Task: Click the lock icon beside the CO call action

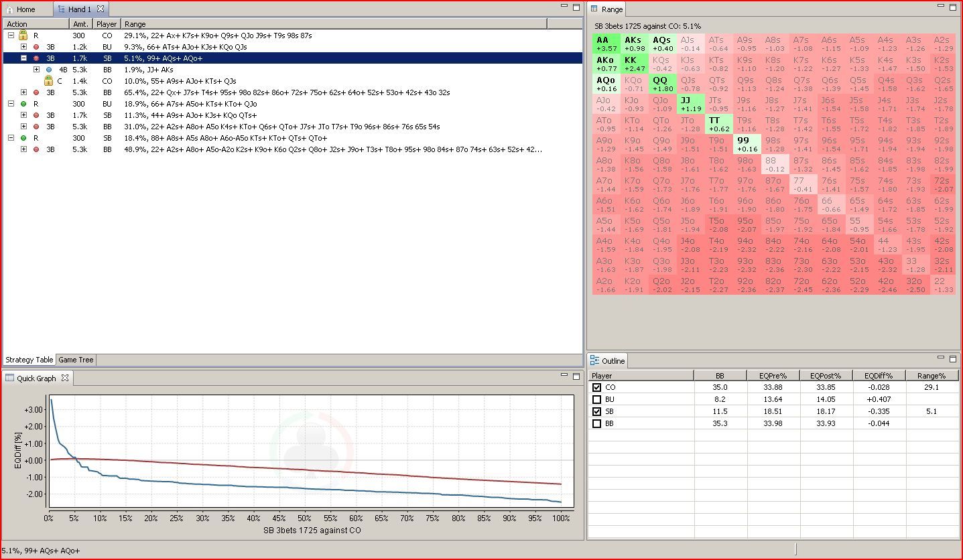Action: point(48,81)
